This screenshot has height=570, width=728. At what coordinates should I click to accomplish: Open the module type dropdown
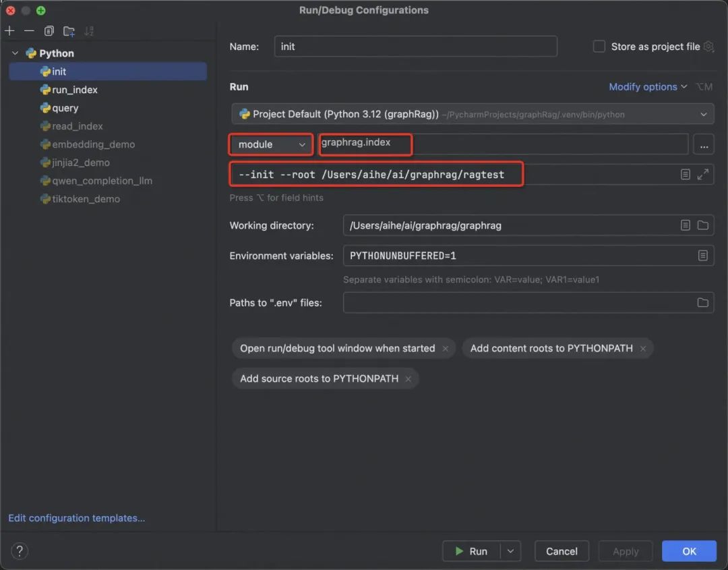[x=272, y=144]
